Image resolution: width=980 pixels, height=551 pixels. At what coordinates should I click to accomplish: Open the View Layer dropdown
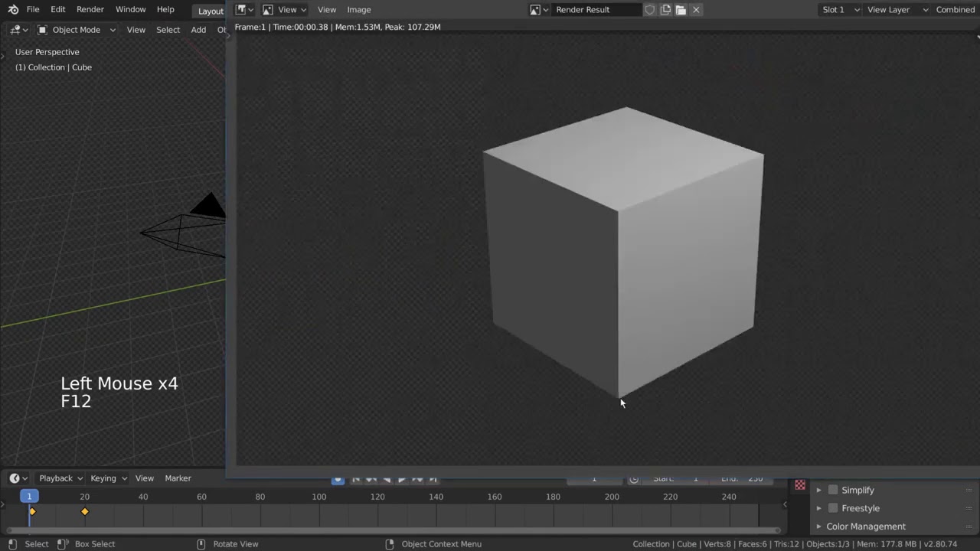(x=897, y=9)
